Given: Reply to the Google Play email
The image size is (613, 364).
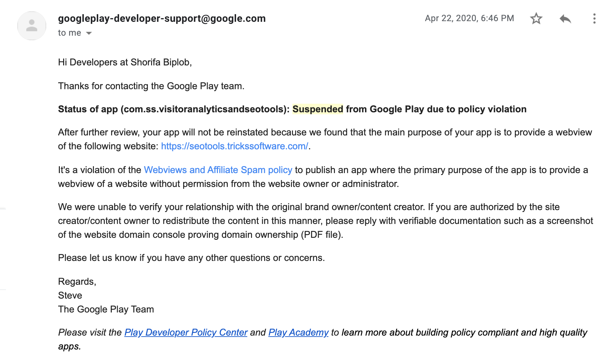Looking at the screenshot, I should (565, 18).
